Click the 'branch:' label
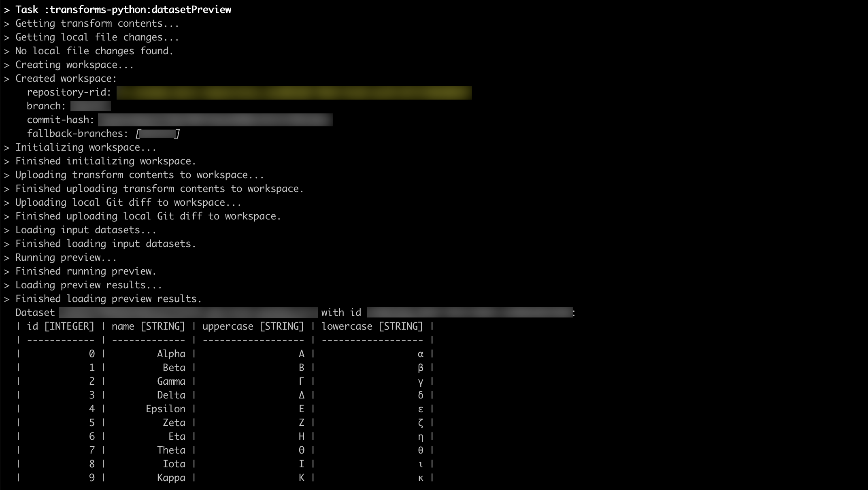This screenshot has height=490, width=868. [x=46, y=106]
